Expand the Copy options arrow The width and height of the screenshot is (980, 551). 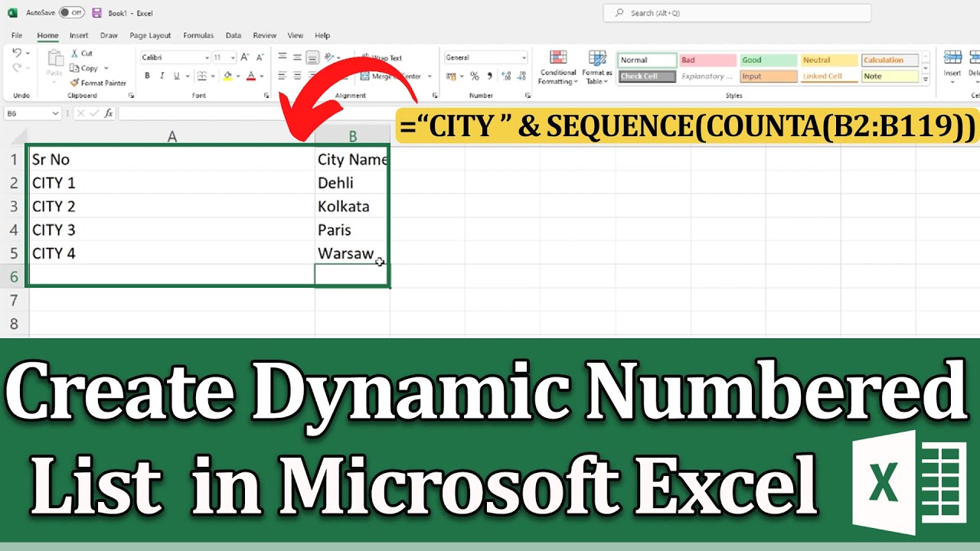coord(106,68)
